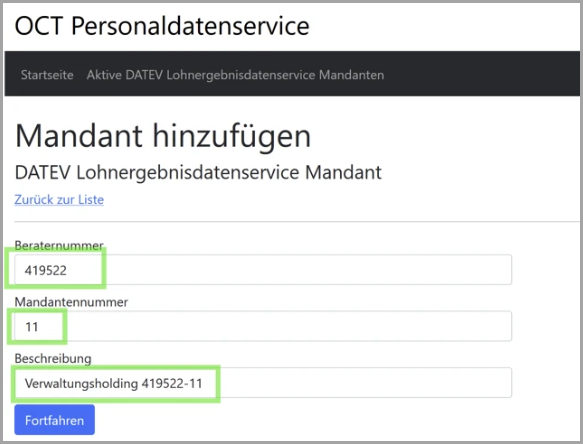The image size is (583, 444).
Task: Click the OCT Personaldatenservice title
Action: (162, 26)
